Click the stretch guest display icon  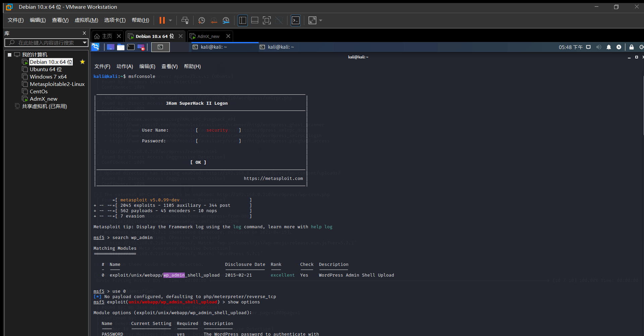[x=312, y=20]
